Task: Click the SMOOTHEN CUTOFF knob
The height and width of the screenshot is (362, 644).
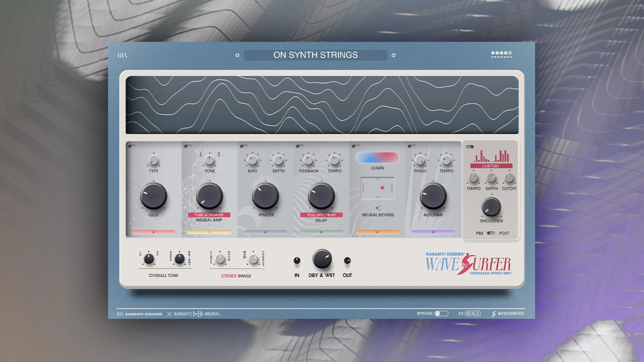Action: pos(509,178)
